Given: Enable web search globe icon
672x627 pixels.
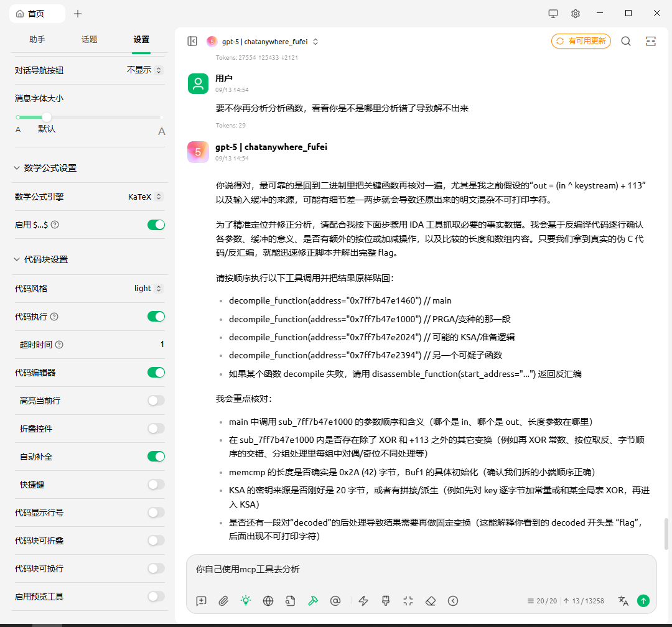Looking at the screenshot, I should tap(268, 601).
